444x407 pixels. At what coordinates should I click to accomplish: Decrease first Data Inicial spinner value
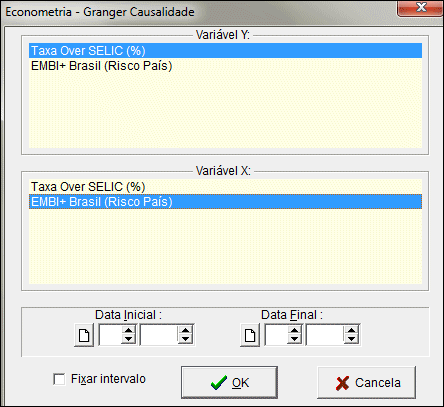pos(128,339)
